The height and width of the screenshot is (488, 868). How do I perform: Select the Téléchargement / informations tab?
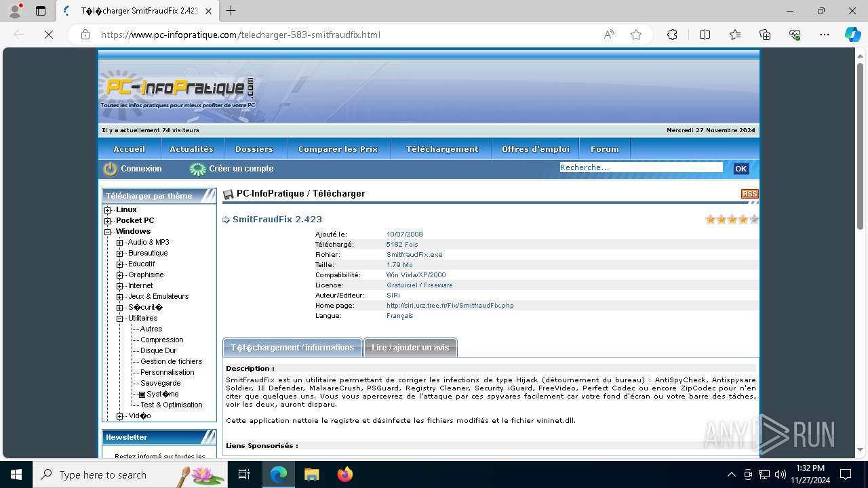click(292, 348)
